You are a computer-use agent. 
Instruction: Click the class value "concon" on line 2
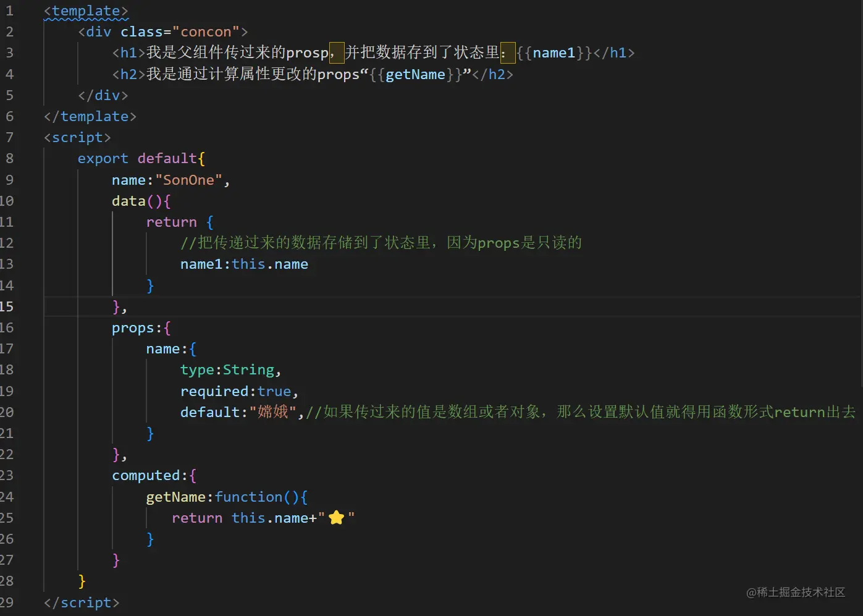[x=206, y=32]
